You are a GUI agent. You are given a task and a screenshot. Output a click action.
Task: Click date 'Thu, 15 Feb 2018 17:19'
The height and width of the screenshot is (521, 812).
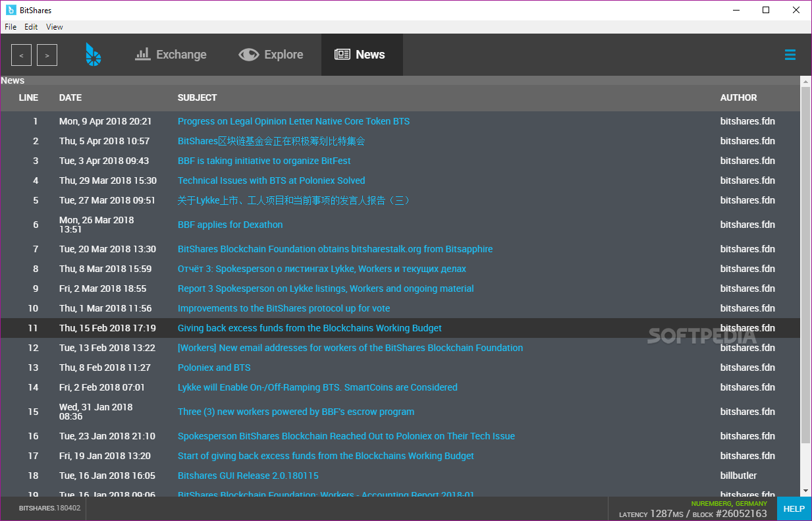click(107, 328)
